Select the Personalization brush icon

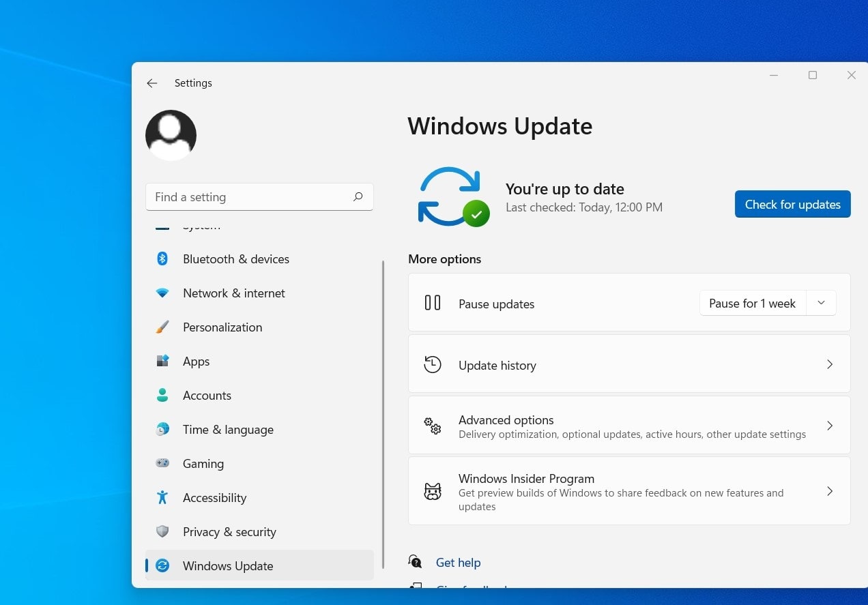(x=162, y=327)
